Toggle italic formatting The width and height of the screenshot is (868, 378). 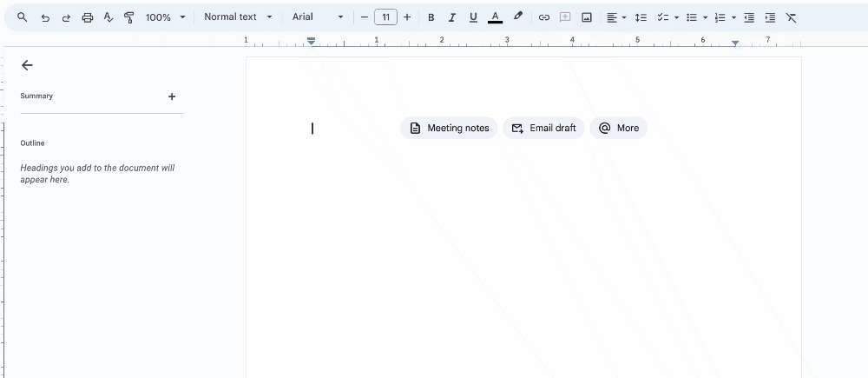coord(451,17)
